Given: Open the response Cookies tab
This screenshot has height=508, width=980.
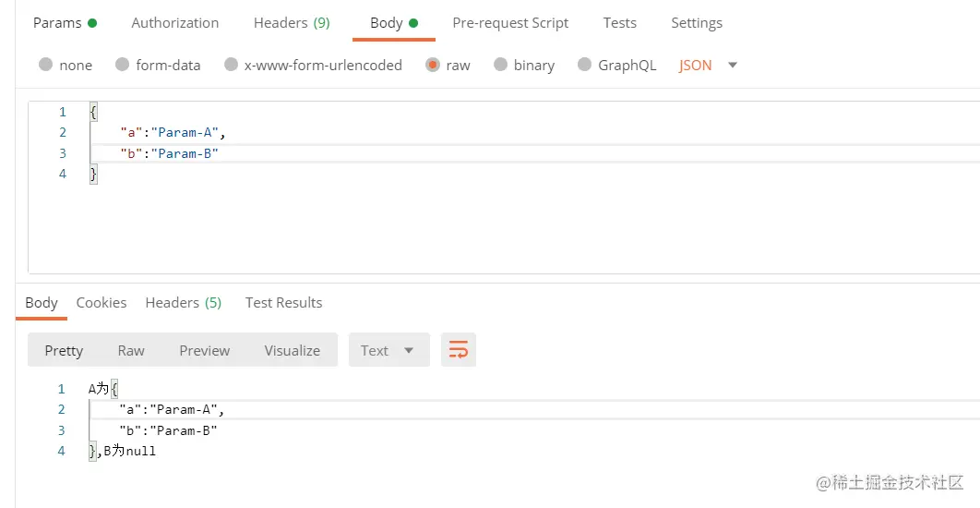Looking at the screenshot, I should coord(102,303).
